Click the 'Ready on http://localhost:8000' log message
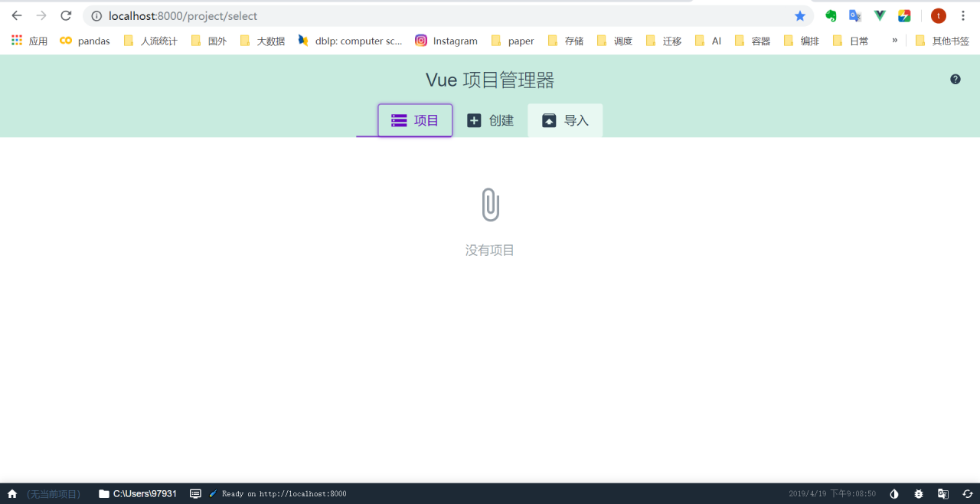The width and height of the screenshot is (980, 504). 284,494
